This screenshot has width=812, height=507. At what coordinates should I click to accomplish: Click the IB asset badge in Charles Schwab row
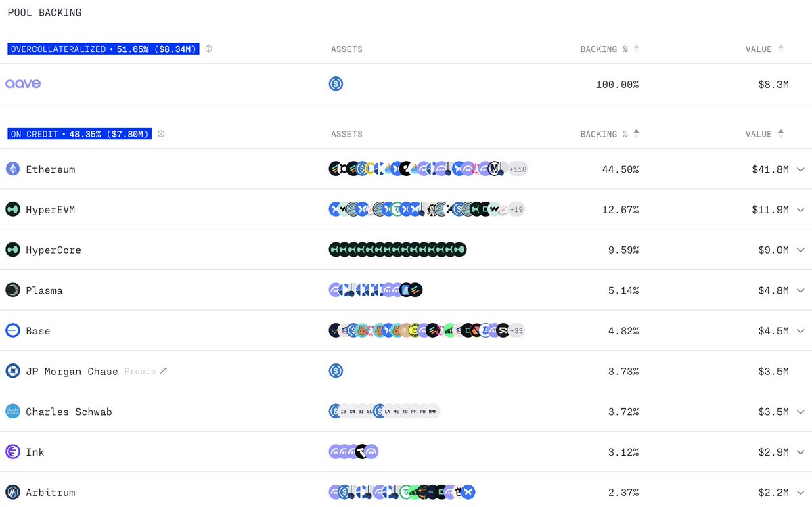pyautogui.click(x=344, y=412)
